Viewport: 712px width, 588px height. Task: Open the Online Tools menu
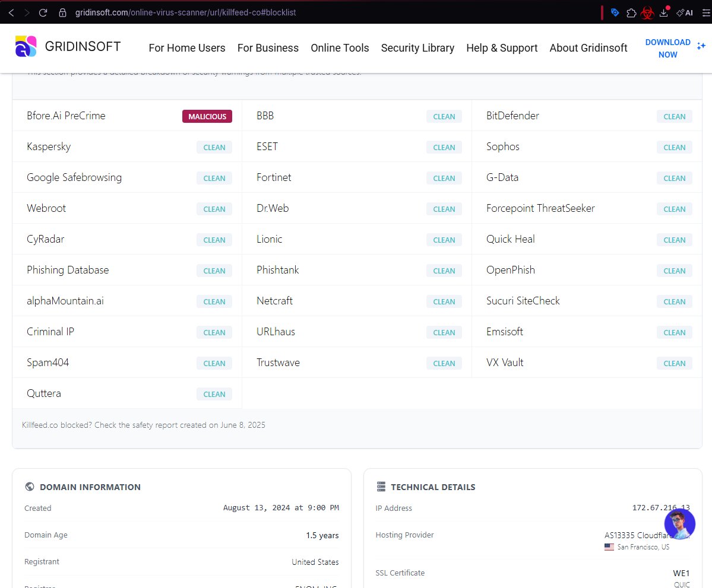340,48
